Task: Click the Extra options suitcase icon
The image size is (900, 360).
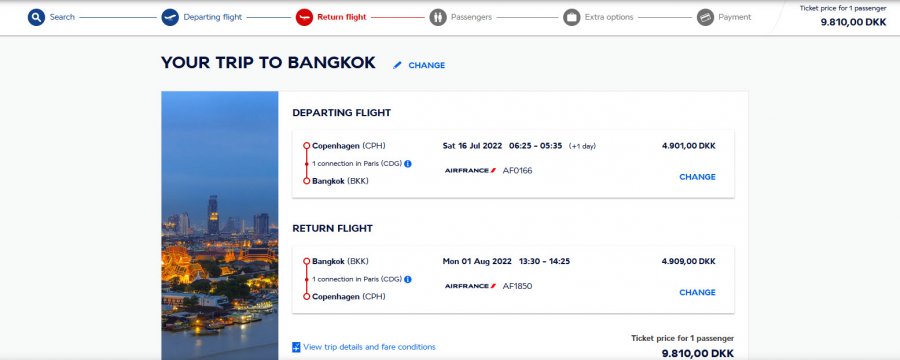Action: (x=572, y=17)
